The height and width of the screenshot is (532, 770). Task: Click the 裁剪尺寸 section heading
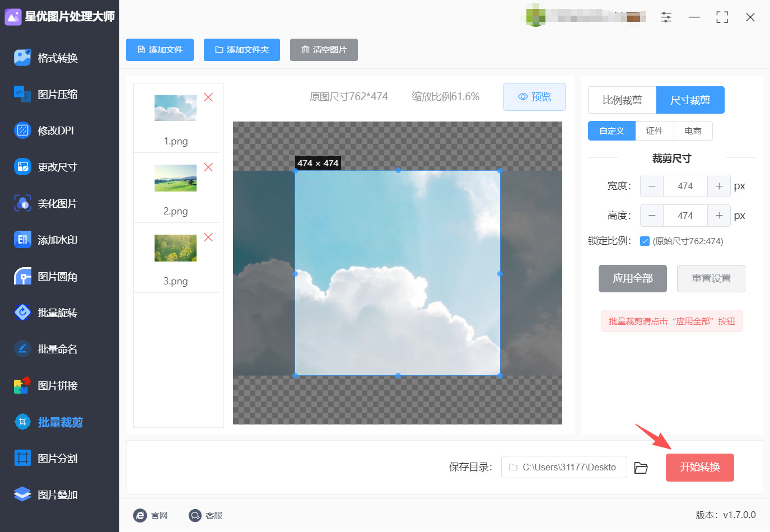pos(671,158)
